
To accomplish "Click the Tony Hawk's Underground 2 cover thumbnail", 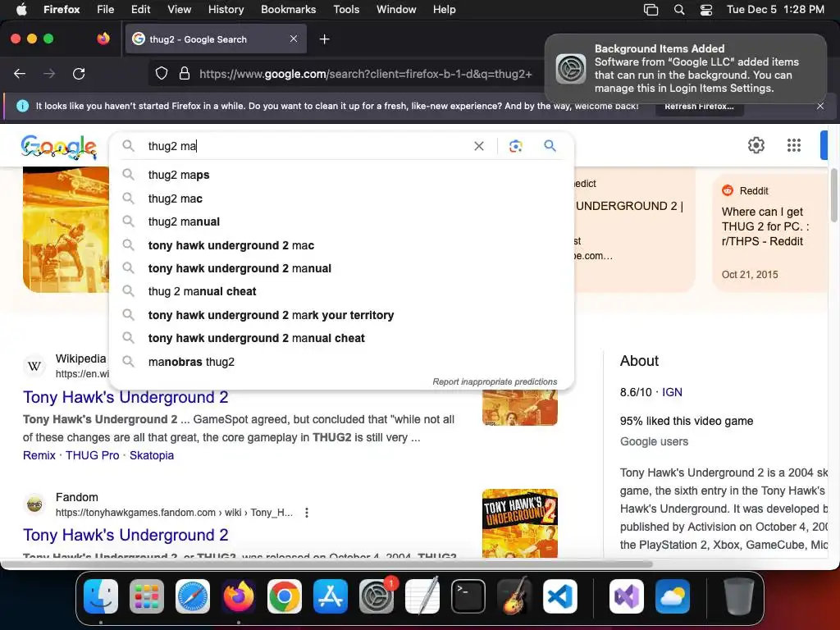I will click(519, 523).
